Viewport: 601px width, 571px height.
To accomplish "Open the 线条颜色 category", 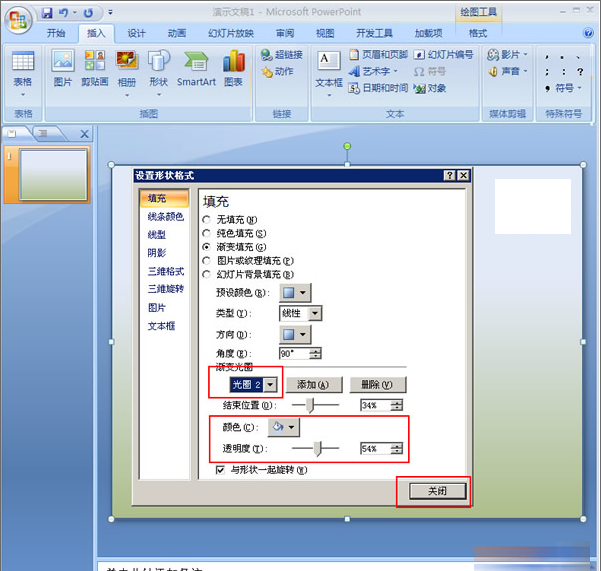I will (x=166, y=217).
